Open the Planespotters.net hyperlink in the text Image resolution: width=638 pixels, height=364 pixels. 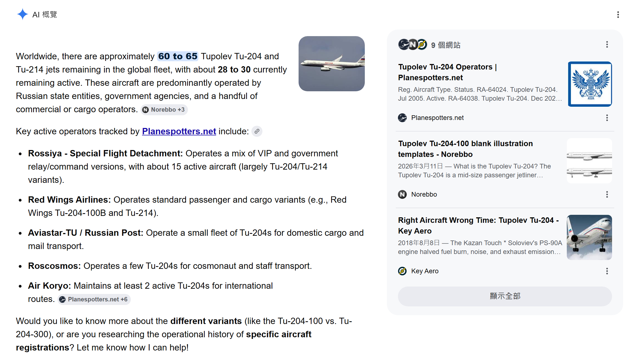179,131
